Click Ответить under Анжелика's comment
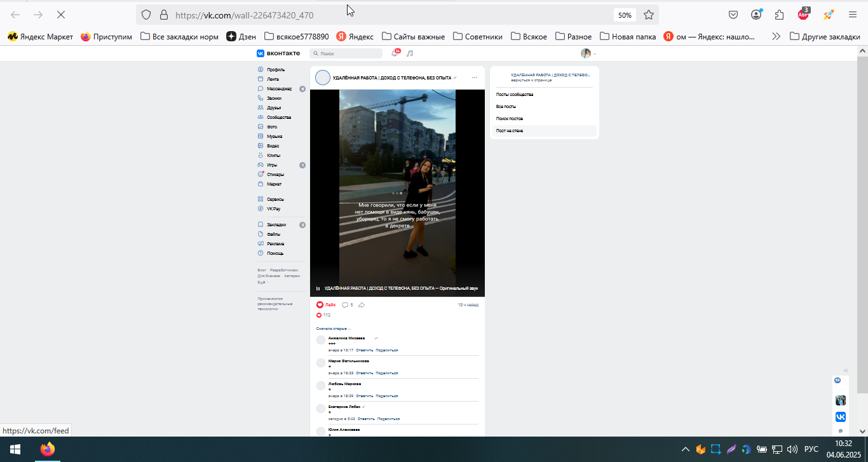Viewport: 868px width, 462px height. tap(364, 350)
